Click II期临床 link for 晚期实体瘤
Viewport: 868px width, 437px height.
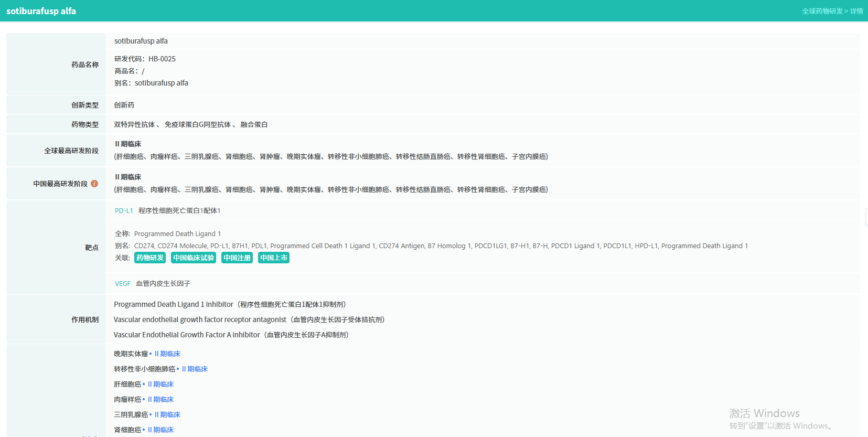pyautogui.click(x=167, y=354)
